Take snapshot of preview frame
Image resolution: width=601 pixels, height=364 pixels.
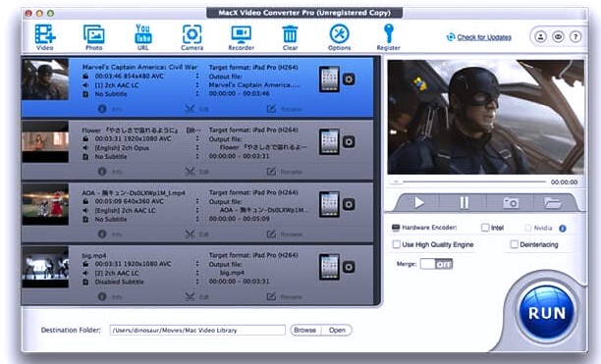click(x=511, y=202)
